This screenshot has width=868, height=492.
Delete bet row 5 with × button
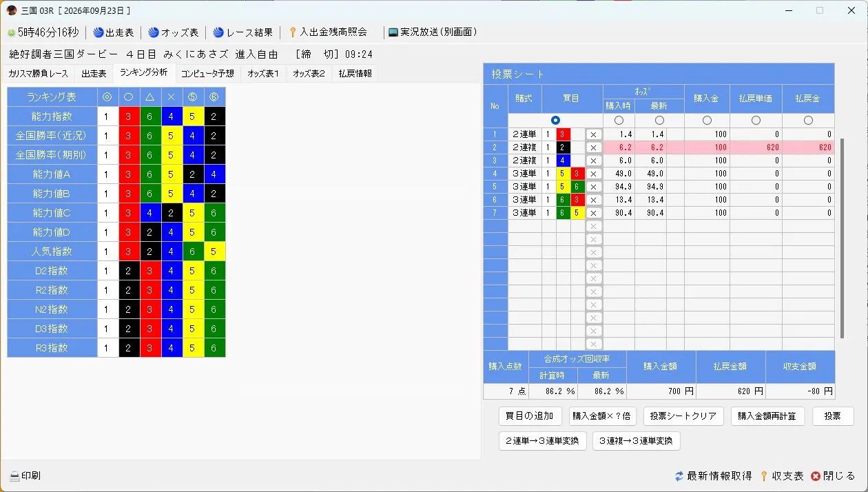click(593, 187)
